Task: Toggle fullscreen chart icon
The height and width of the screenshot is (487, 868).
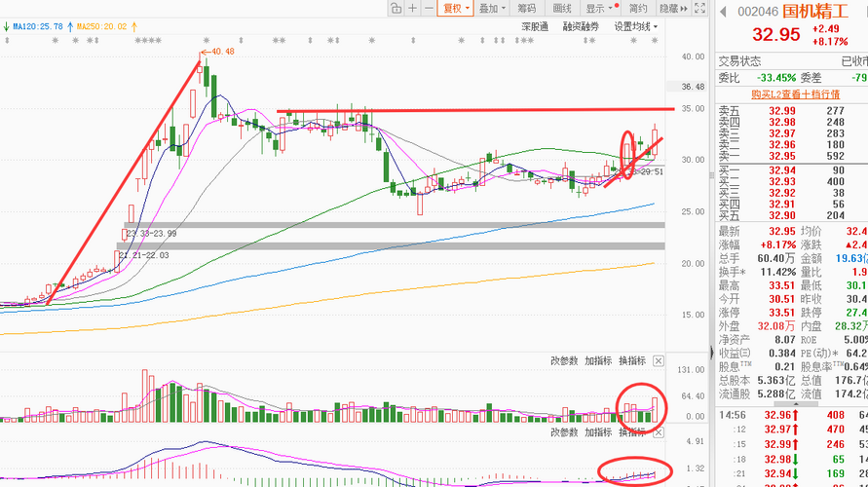Action: [x=699, y=8]
